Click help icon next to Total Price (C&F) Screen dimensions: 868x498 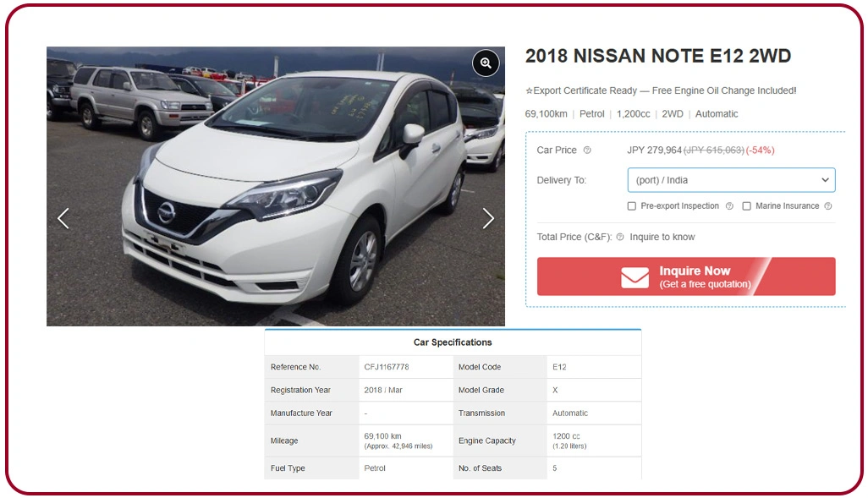pyautogui.click(x=620, y=237)
